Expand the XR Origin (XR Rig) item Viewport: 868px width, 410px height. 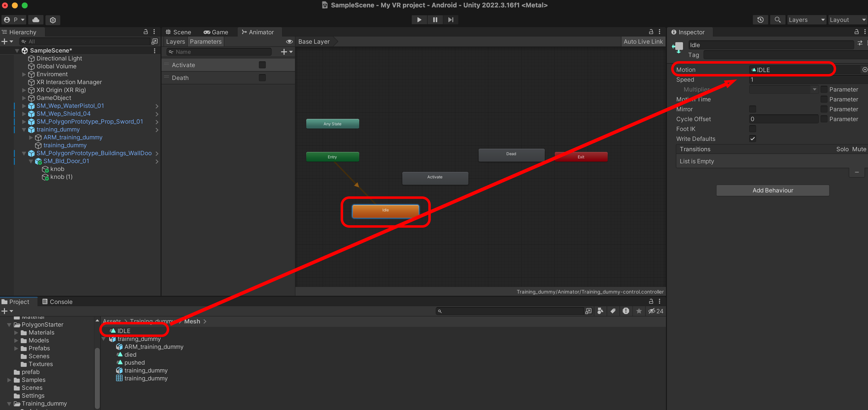[x=24, y=90]
